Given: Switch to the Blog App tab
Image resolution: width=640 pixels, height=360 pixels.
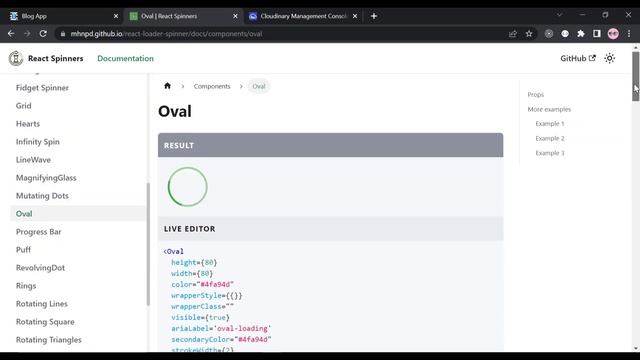Looking at the screenshot, I should pos(61,16).
